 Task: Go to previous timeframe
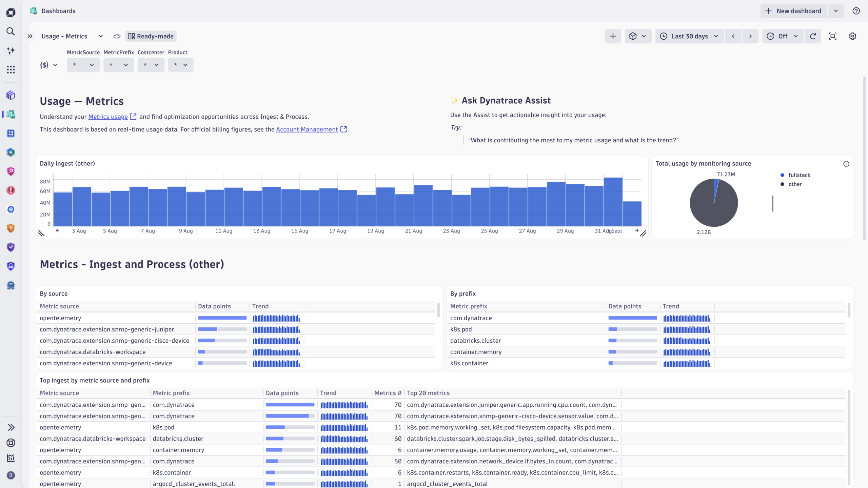pyautogui.click(x=733, y=36)
